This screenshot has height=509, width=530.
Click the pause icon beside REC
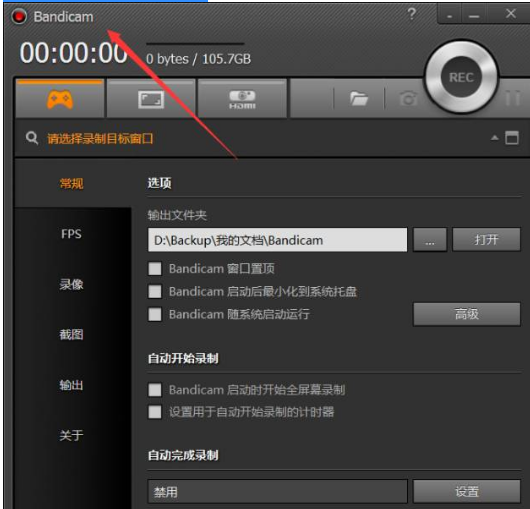[x=512, y=98]
